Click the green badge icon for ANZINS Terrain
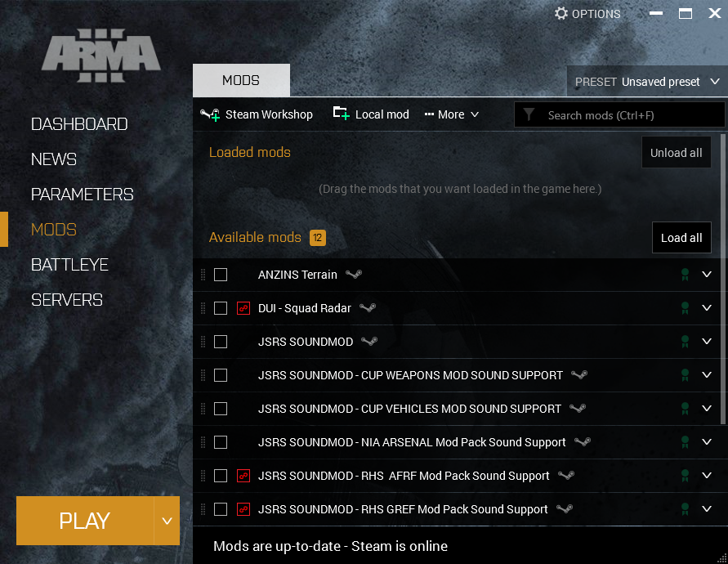728x564 pixels. (x=685, y=275)
